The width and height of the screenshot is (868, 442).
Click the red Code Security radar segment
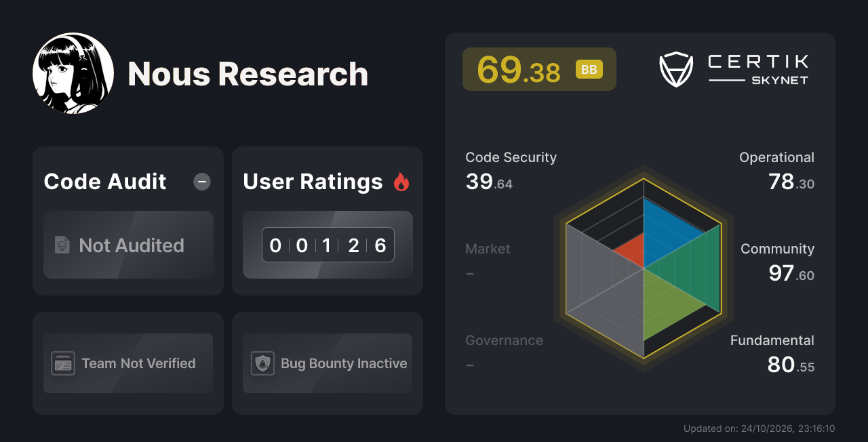[x=632, y=252]
